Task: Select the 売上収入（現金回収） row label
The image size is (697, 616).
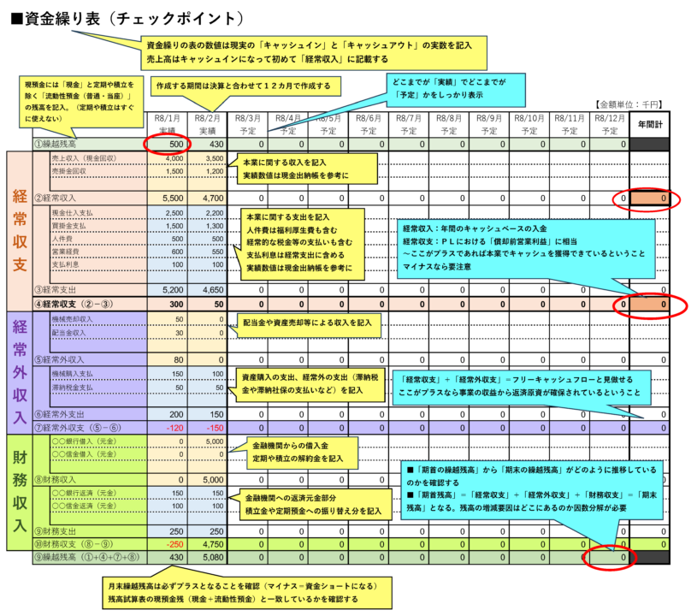Action: pos(87,159)
